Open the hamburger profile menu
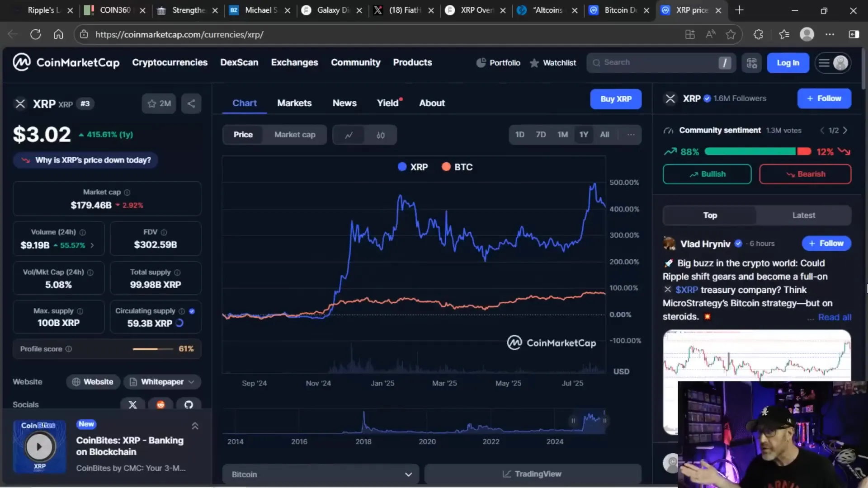This screenshot has width=868, height=488. (x=833, y=63)
